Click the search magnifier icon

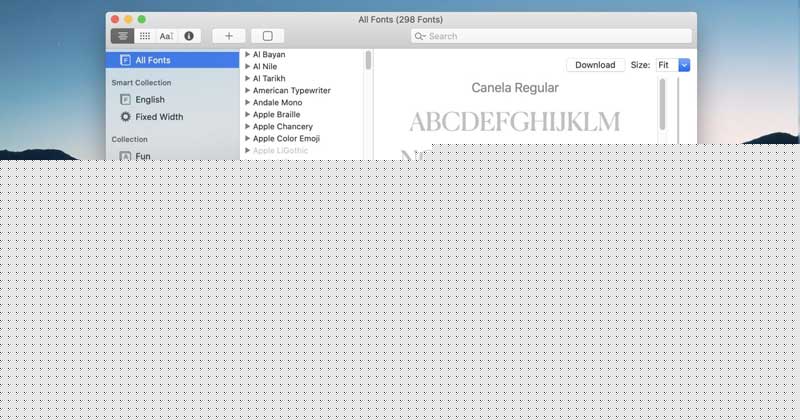point(419,36)
